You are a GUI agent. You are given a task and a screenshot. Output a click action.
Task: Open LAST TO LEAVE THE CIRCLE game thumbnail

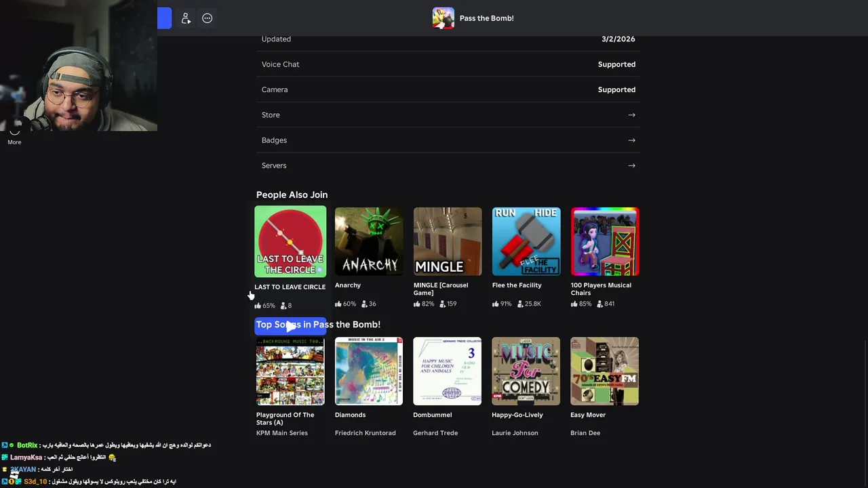click(290, 241)
